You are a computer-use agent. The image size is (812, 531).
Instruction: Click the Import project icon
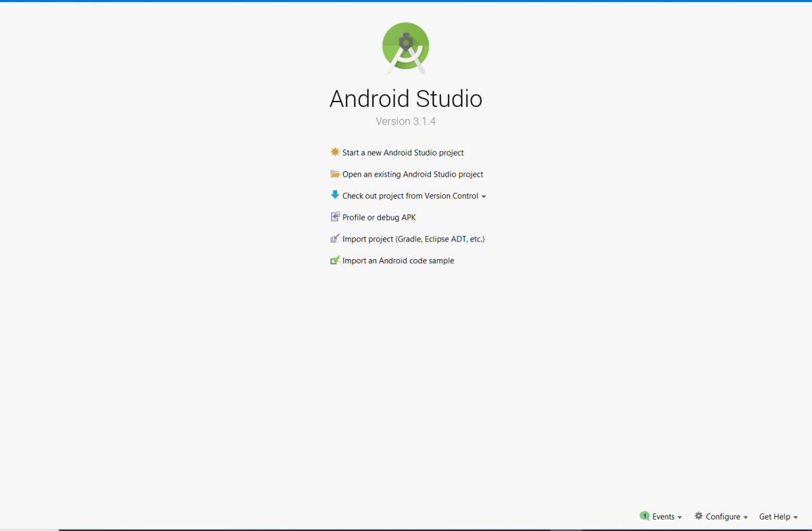pyautogui.click(x=335, y=239)
